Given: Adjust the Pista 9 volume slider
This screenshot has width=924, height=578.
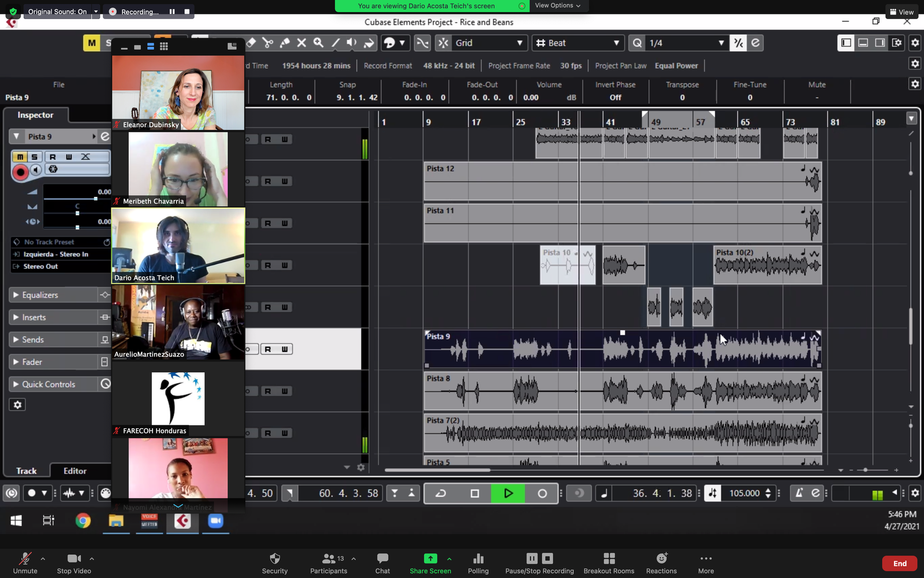Looking at the screenshot, I should point(95,199).
